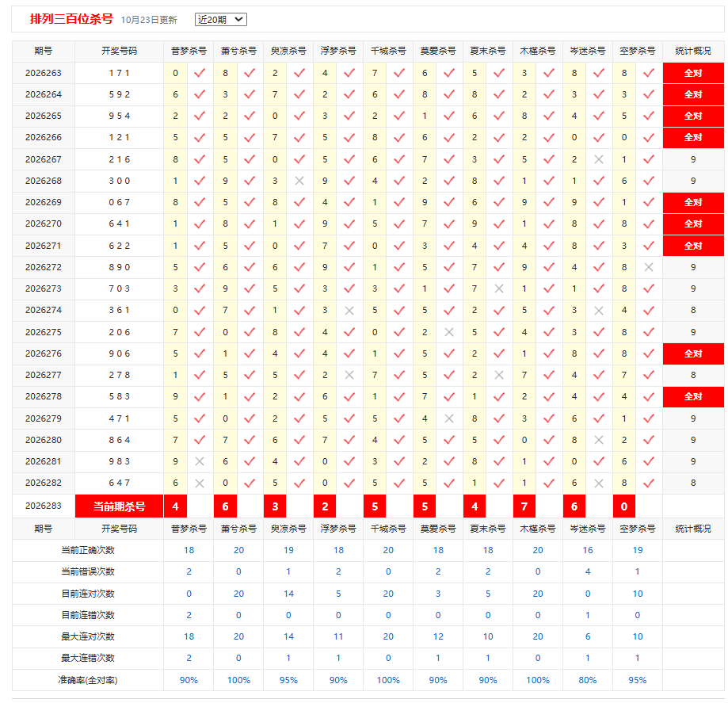Screen dimensions: 728x703
Task: Click the gray X in row 2026268
Action: pyautogui.click(x=299, y=181)
